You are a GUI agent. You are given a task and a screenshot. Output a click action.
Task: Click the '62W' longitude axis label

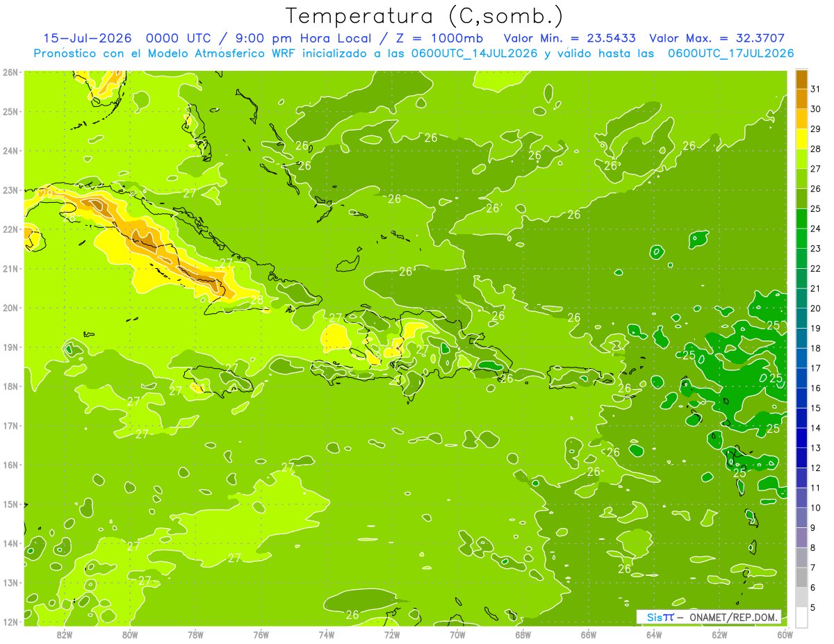719,634
